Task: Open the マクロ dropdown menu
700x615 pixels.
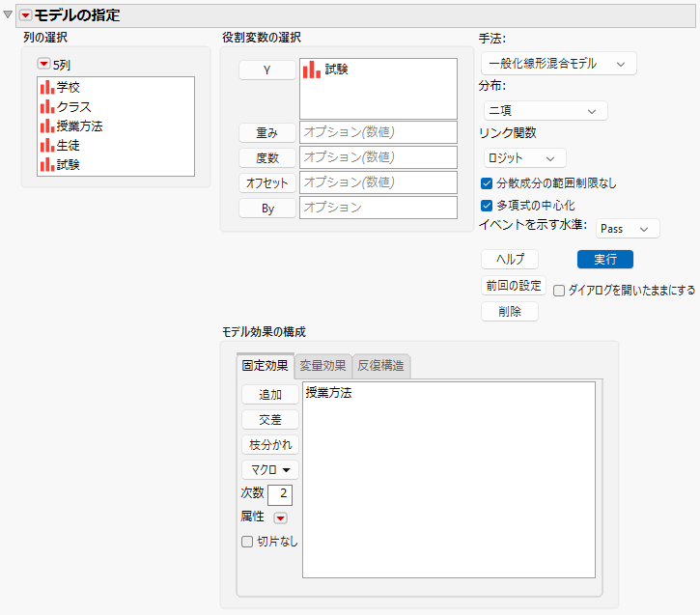Action: 270,469
